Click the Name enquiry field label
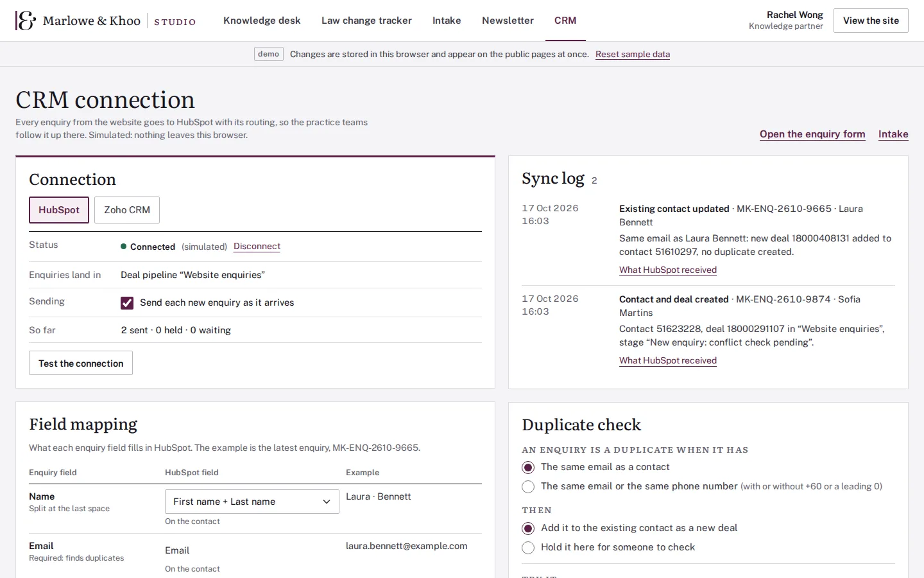This screenshot has height=578, width=924. click(42, 496)
